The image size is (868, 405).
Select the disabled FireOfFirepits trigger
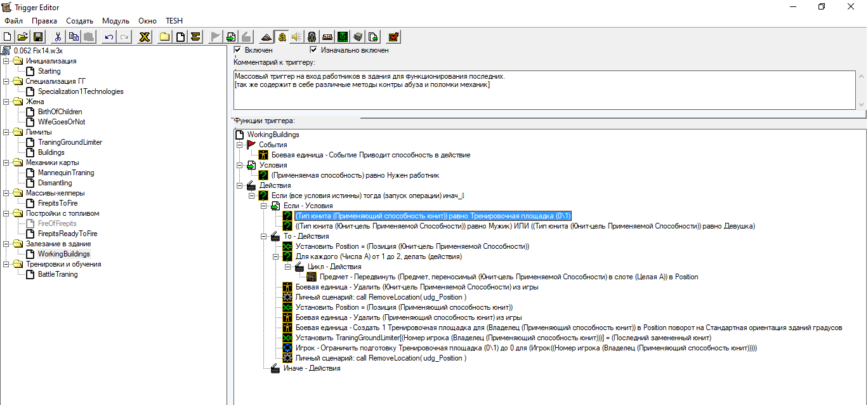pyautogui.click(x=57, y=223)
